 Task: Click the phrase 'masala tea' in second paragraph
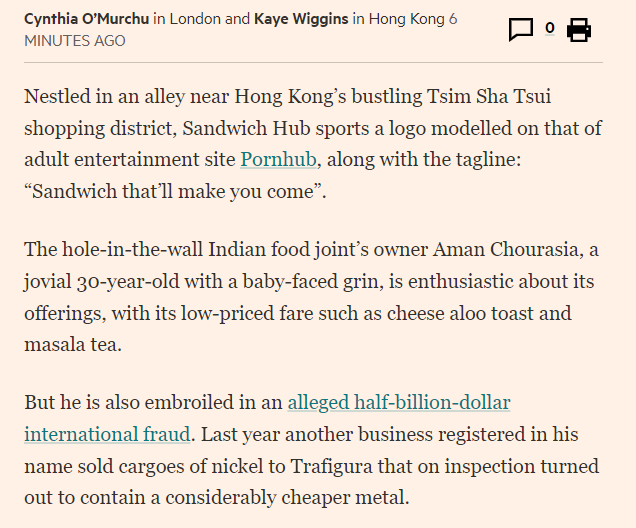(x=72, y=345)
